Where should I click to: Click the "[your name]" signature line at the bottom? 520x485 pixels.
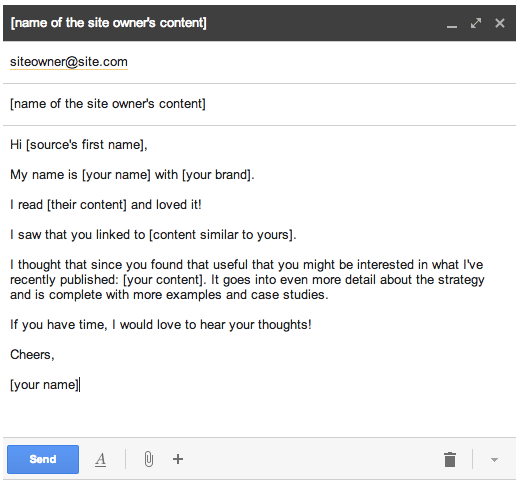[44, 385]
